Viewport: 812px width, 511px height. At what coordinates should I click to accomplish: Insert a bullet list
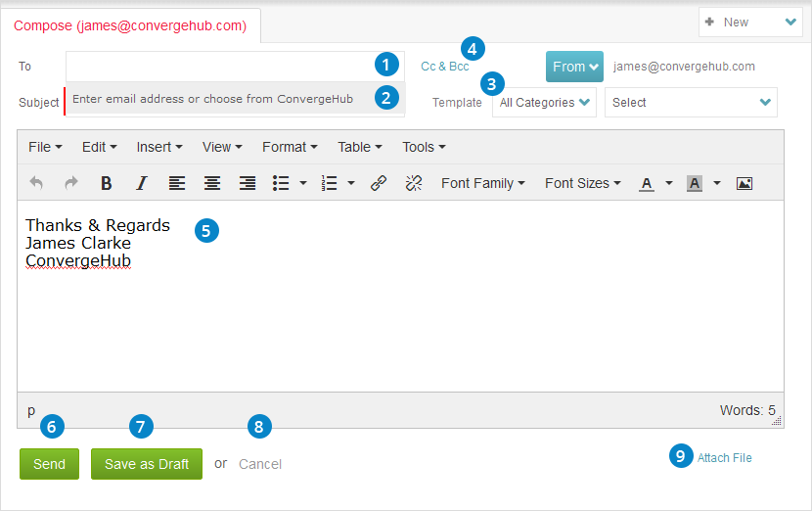[281, 183]
